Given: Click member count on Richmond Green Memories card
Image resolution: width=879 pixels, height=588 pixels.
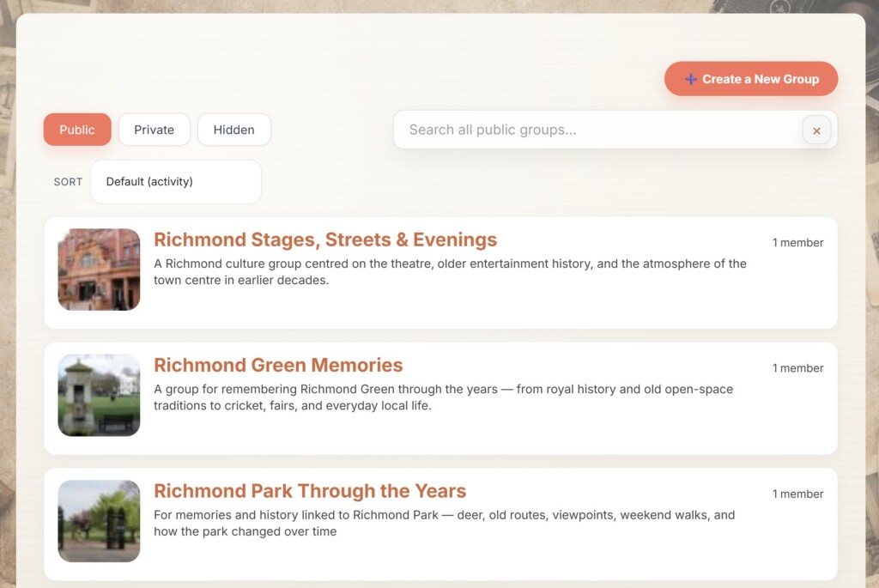Looking at the screenshot, I should (797, 368).
